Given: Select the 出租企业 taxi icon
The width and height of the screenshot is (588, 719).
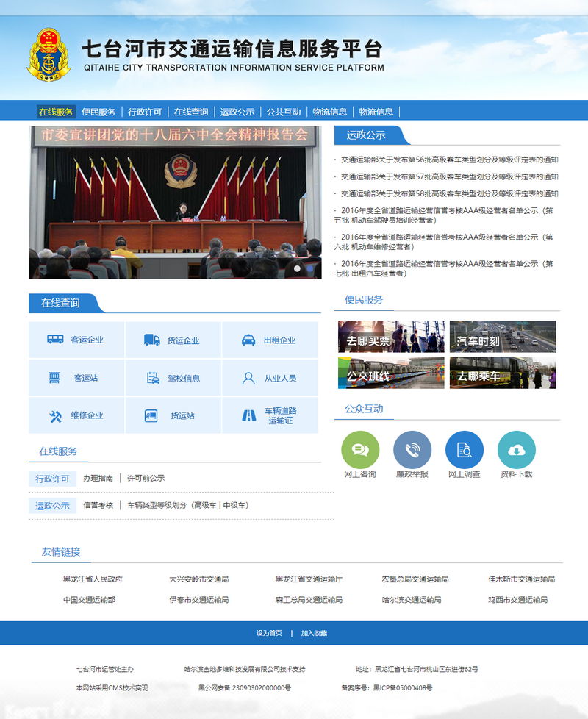Looking at the screenshot, I should pyautogui.click(x=248, y=340).
